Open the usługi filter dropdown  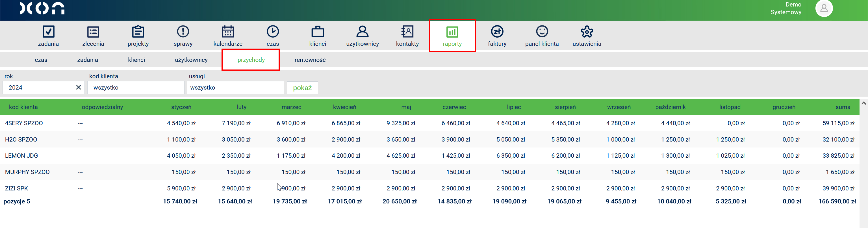tap(236, 88)
